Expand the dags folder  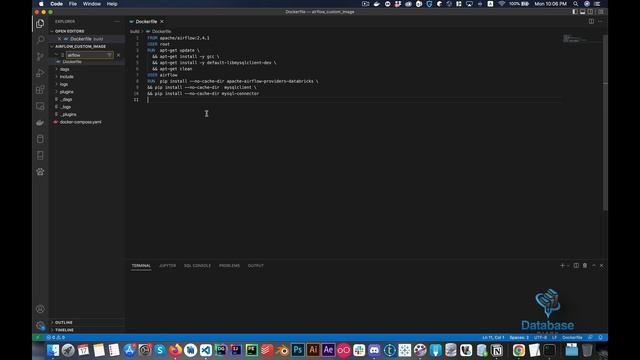pyautogui.click(x=64, y=69)
